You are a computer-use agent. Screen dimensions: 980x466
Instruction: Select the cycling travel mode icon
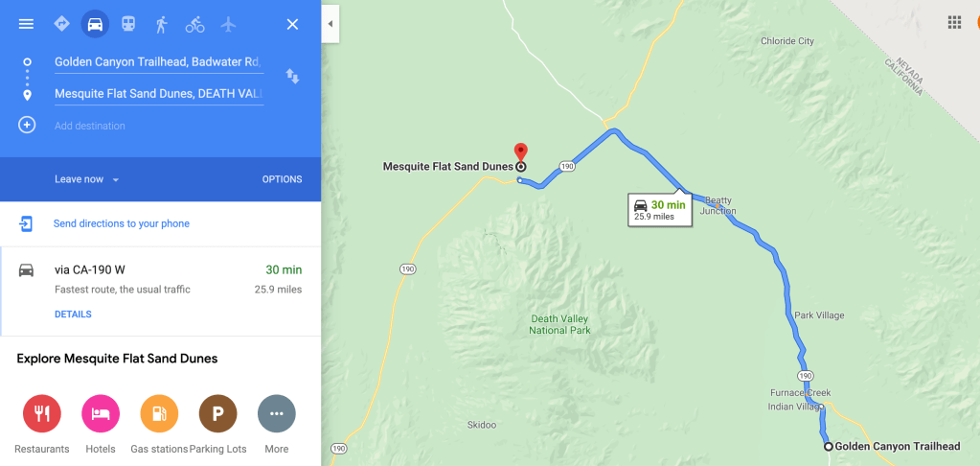pyautogui.click(x=195, y=24)
